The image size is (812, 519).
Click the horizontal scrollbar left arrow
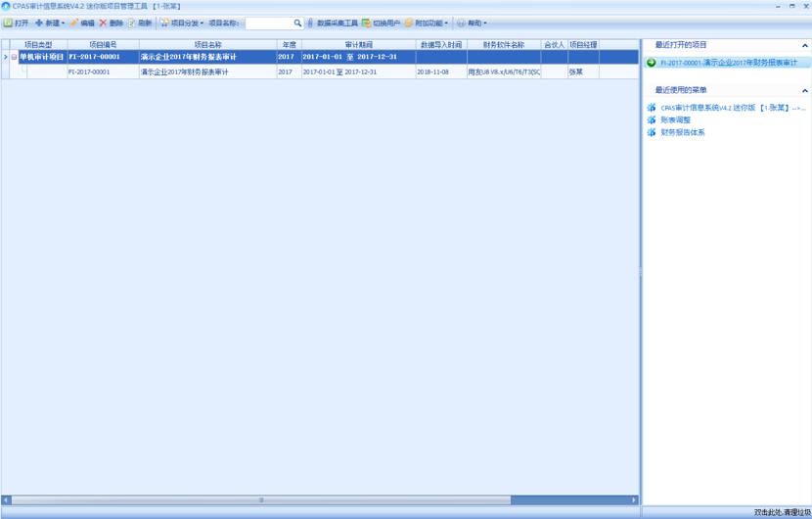point(6,499)
